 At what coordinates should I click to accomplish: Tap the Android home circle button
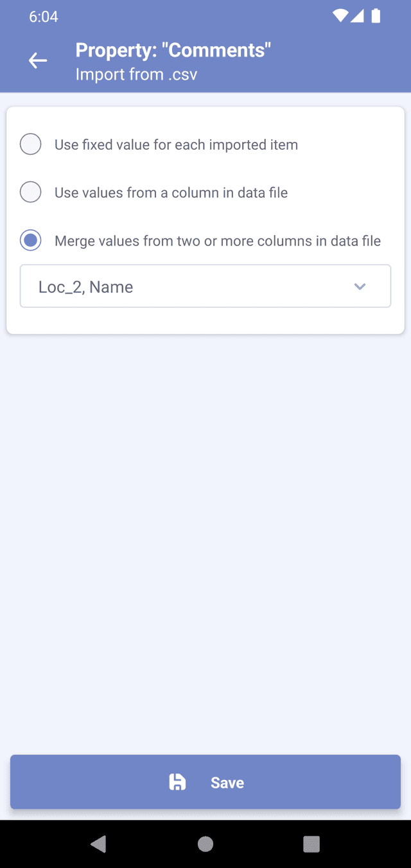click(x=205, y=844)
